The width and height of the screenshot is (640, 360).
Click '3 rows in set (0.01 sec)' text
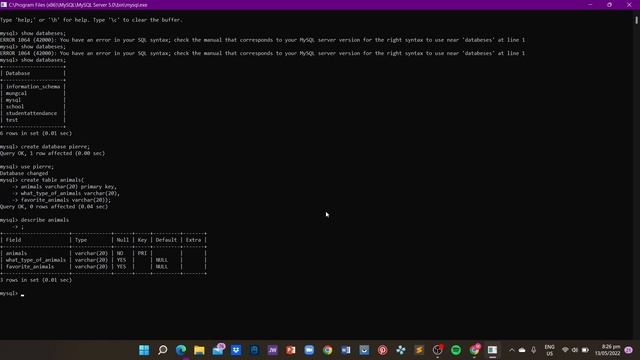[36, 280]
